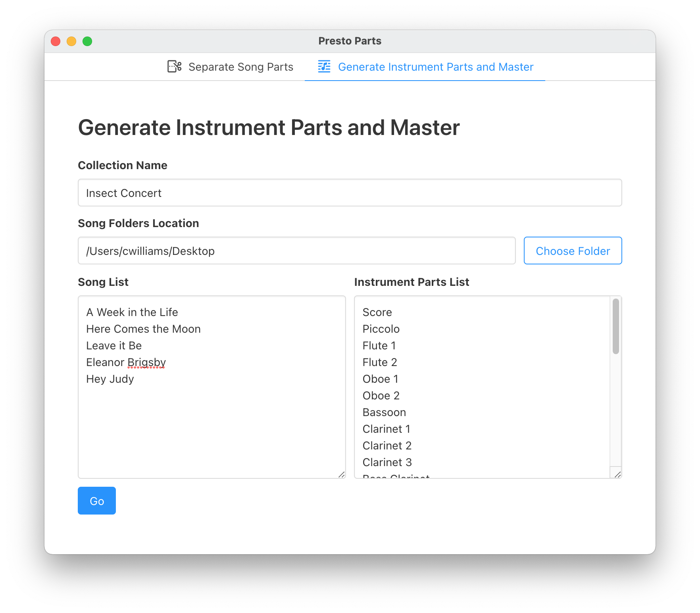Minimize the Presto Parts window
This screenshot has width=700, height=613.
point(71,41)
